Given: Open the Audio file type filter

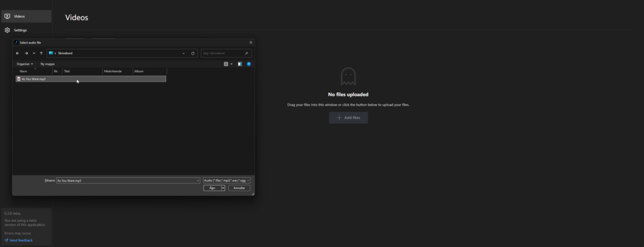Looking at the screenshot, I should (x=226, y=180).
